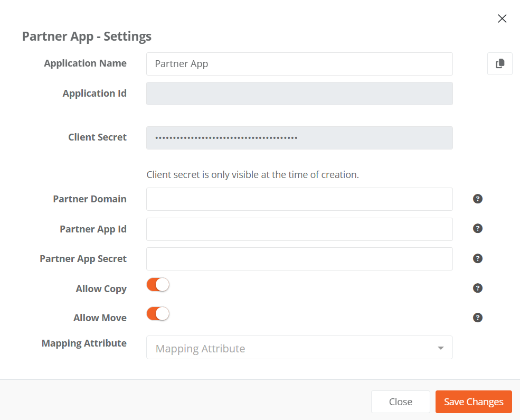The height and width of the screenshot is (420, 520).
Task: Select the Partner App - Settings title
Action: (x=86, y=36)
